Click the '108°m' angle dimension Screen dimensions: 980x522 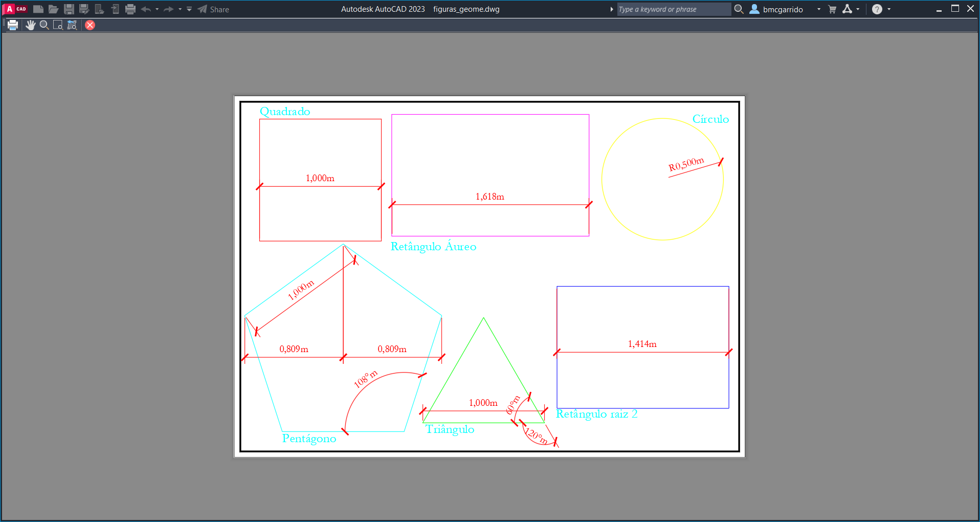(x=366, y=379)
